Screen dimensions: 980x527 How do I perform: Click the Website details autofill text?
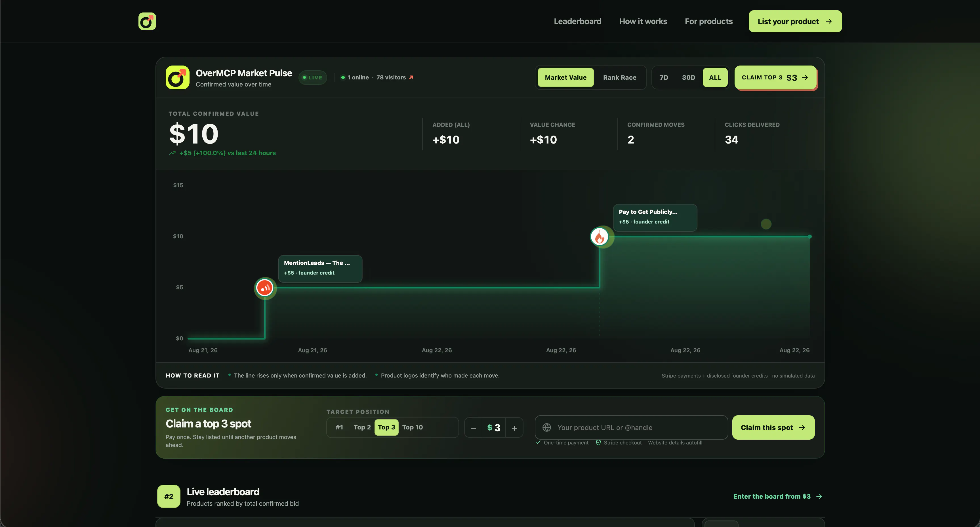[x=675, y=442]
